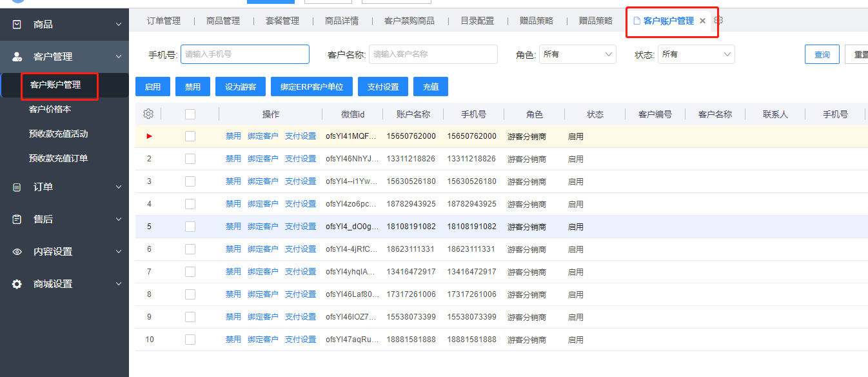This screenshot has height=377, width=868.
Task: Toggle the select-all checkbox in table header
Action: pos(190,114)
